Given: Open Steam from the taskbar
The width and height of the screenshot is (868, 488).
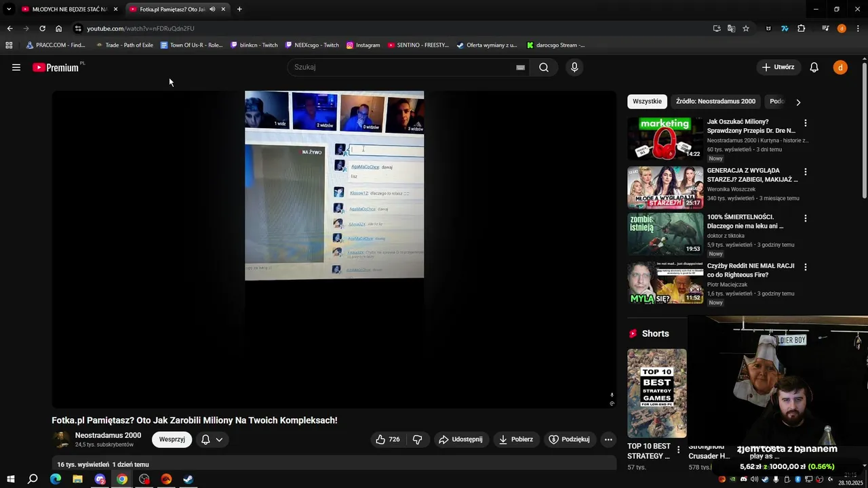Looking at the screenshot, I should click(189, 479).
